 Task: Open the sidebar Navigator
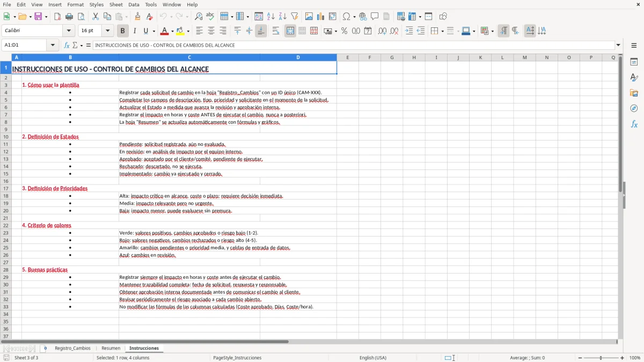click(x=634, y=108)
